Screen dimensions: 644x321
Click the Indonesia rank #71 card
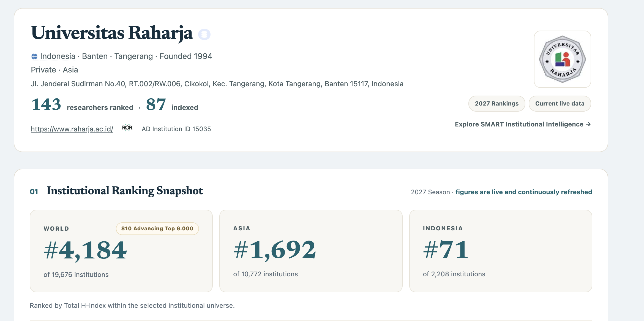pos(501,251)
